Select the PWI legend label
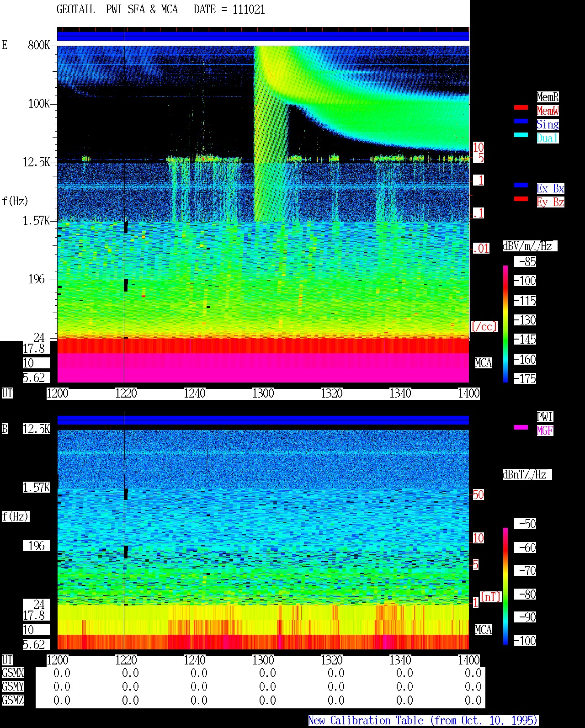585x728 pixels. click(x=545, y=417)
